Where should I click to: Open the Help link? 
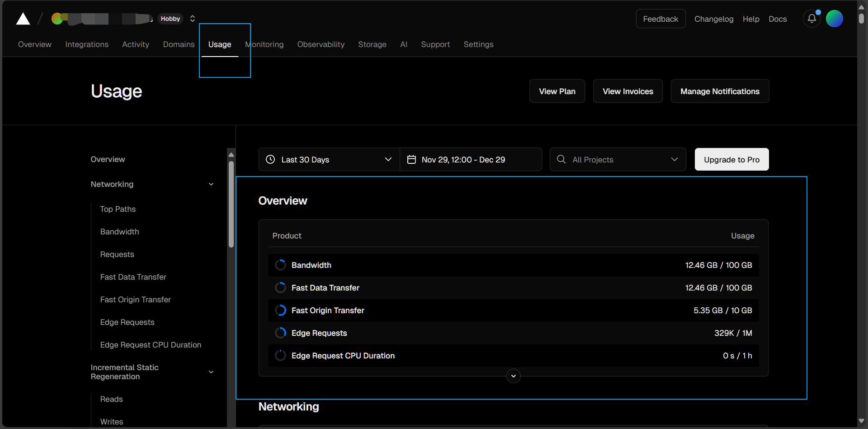tap(751, 19)
